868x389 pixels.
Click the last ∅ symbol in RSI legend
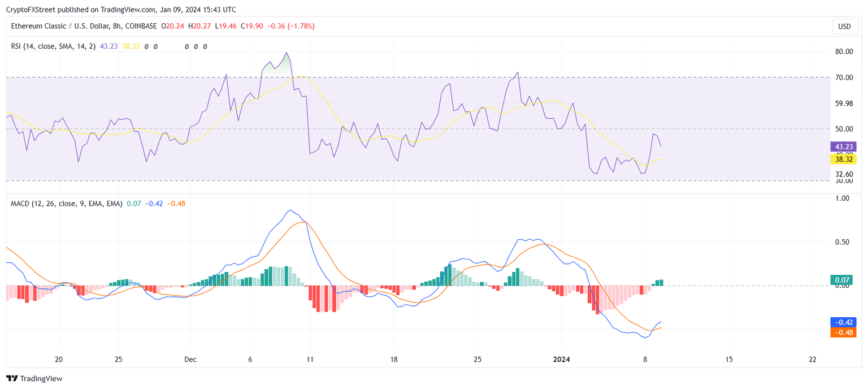point(204,46)
